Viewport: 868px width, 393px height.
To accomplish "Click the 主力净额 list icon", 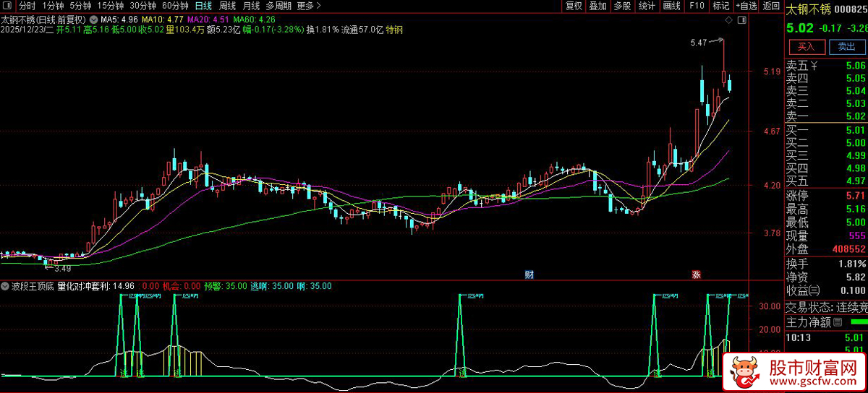I will [x=838, y=321].
